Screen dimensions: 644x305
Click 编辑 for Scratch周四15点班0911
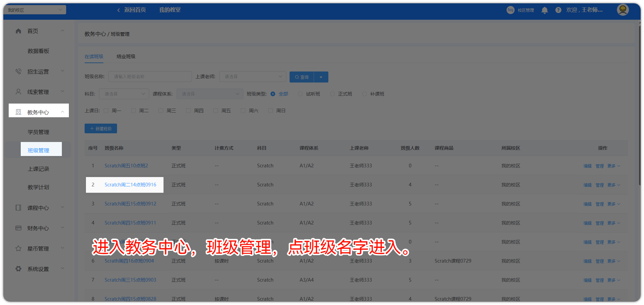pyautogui.click(x=587, y=223)
